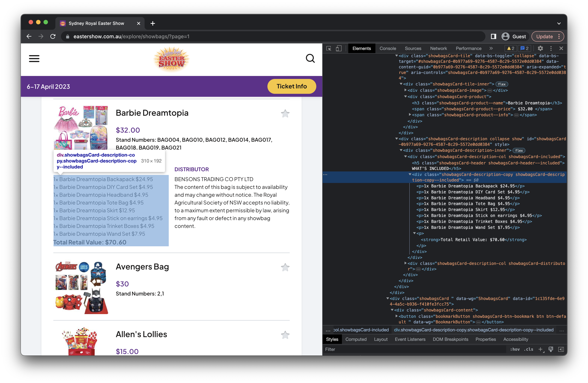Viewport: 588px width, 383px height.
Task: Toggle the device toolbar in DevTools
Action: pos(339,48)
